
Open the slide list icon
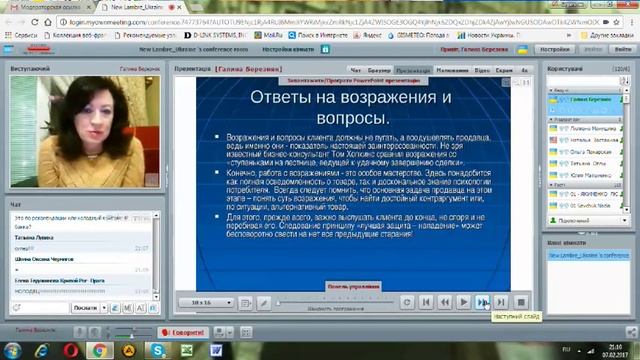(246, 303)
